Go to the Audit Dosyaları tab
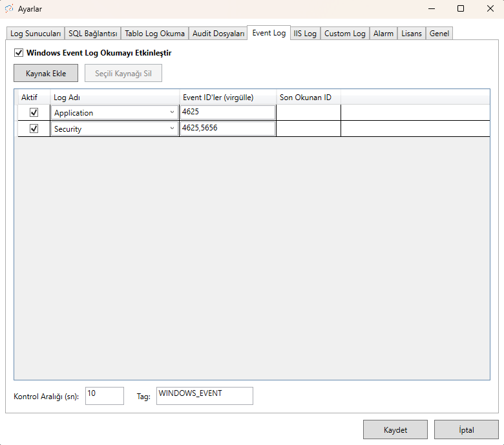The height and width of the screenshot is (445, 504). click(x=218, y=34)
